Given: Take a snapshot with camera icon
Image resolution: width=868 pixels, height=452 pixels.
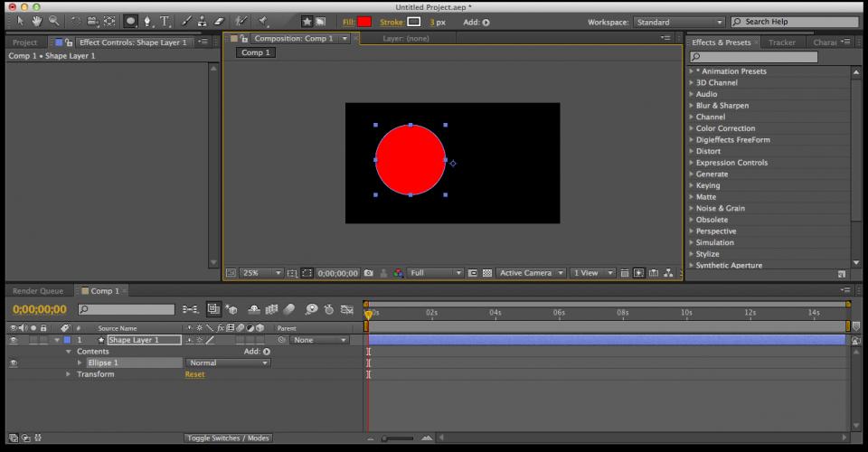Looking at the screenshot, I should click(369, 273).
